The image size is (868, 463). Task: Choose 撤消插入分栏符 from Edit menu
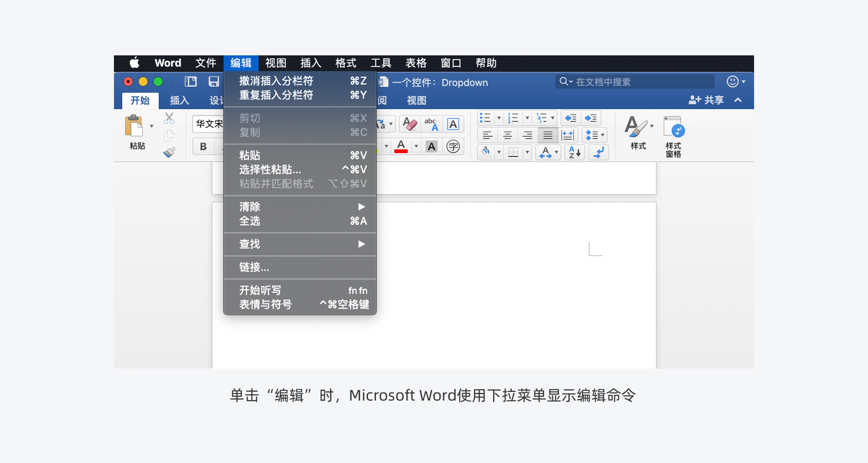pyautogui.click(x=300, y=81)
